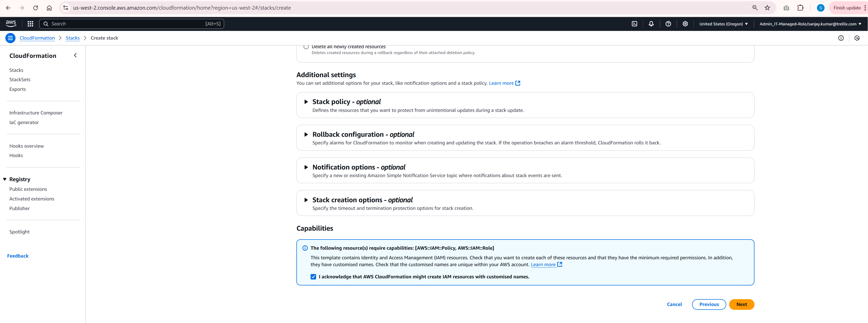Open the CloudShell terminal icon

[634, 24]
